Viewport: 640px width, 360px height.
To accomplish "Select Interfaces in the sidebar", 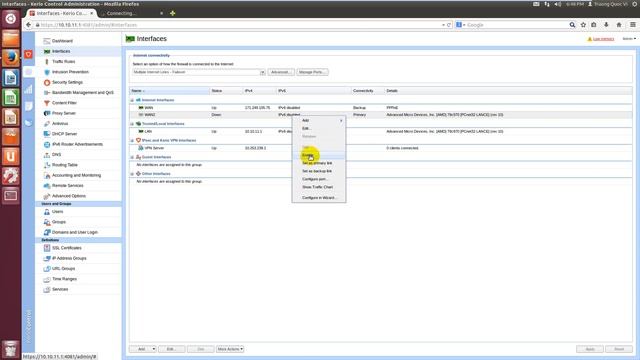I will point(61,51).
